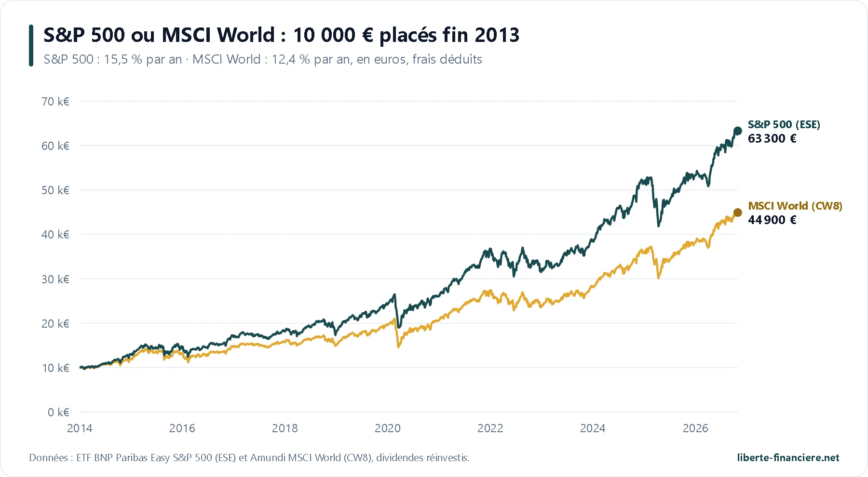868x477 pixels.
Task: Open the liberte-financiere.net site credit
Action: [x=788, y=458]
